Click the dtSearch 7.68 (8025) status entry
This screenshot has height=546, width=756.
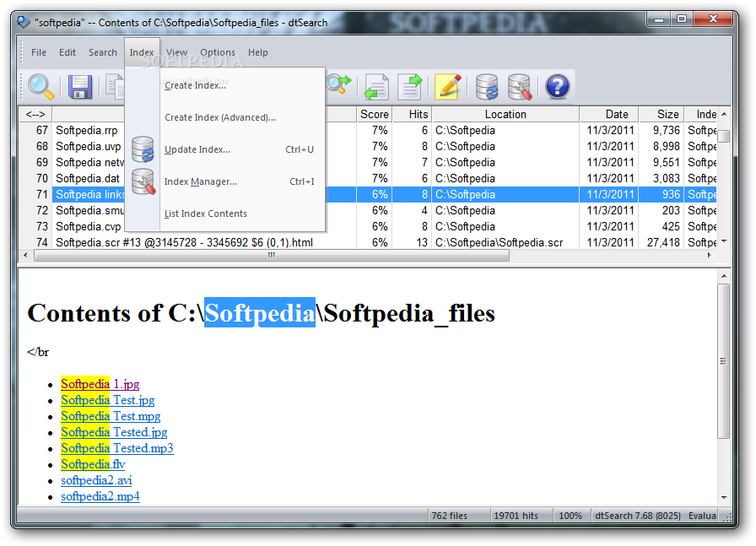[638, 516]
